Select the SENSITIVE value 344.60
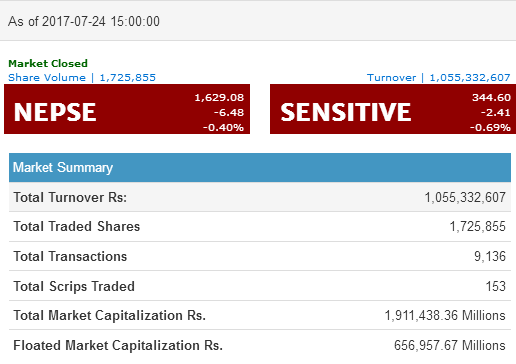The image size is (516, 364). (491, 98)
